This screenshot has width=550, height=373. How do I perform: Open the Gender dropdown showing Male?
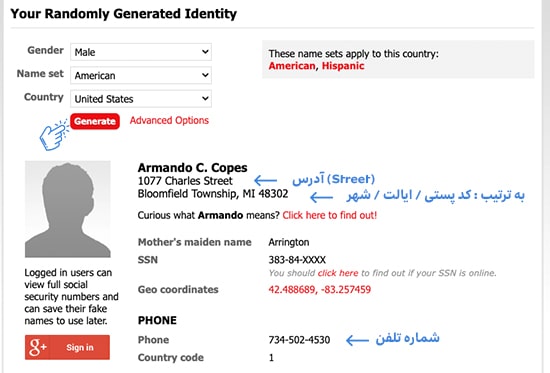click(141, 52)
